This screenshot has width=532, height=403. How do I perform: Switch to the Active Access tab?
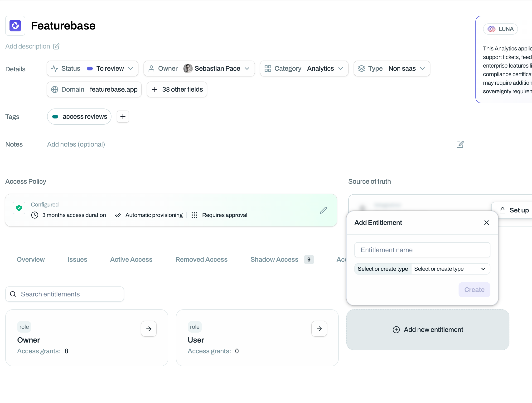131,260
